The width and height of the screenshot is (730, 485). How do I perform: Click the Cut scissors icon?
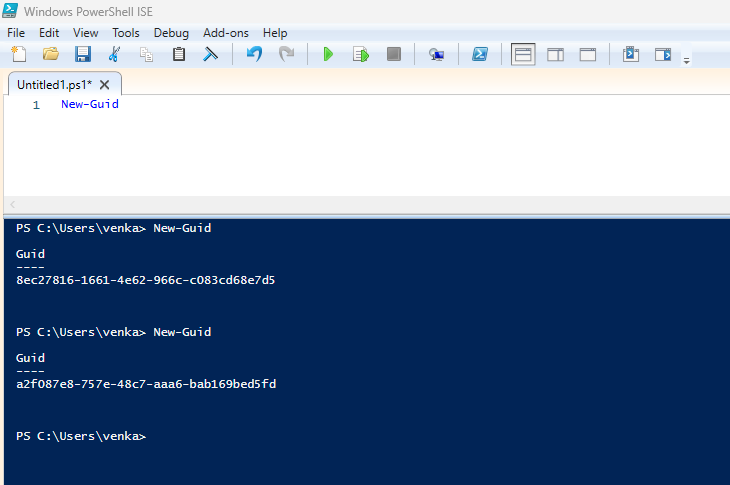click(114, 54)
